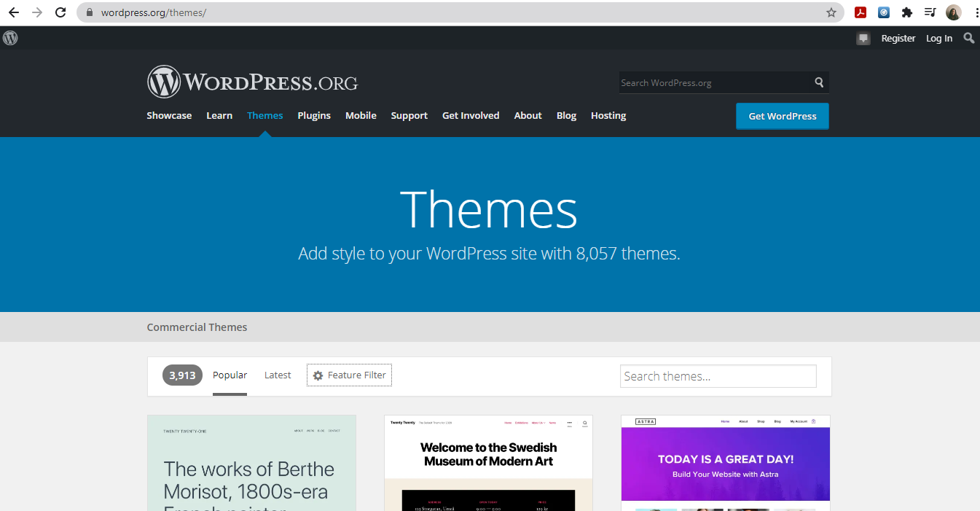This screenshot has width=980, height=511.
Task: Open the Astra theme preview thumbnail
Action: click(726, 463)
